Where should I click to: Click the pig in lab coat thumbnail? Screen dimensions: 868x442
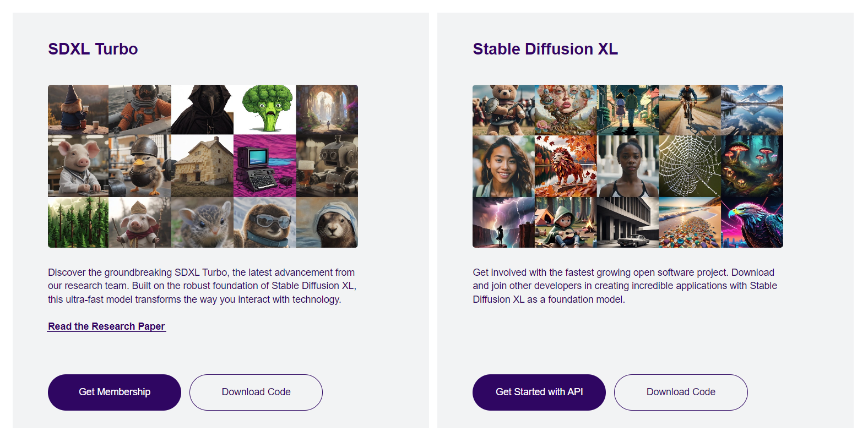click(78, 166)
